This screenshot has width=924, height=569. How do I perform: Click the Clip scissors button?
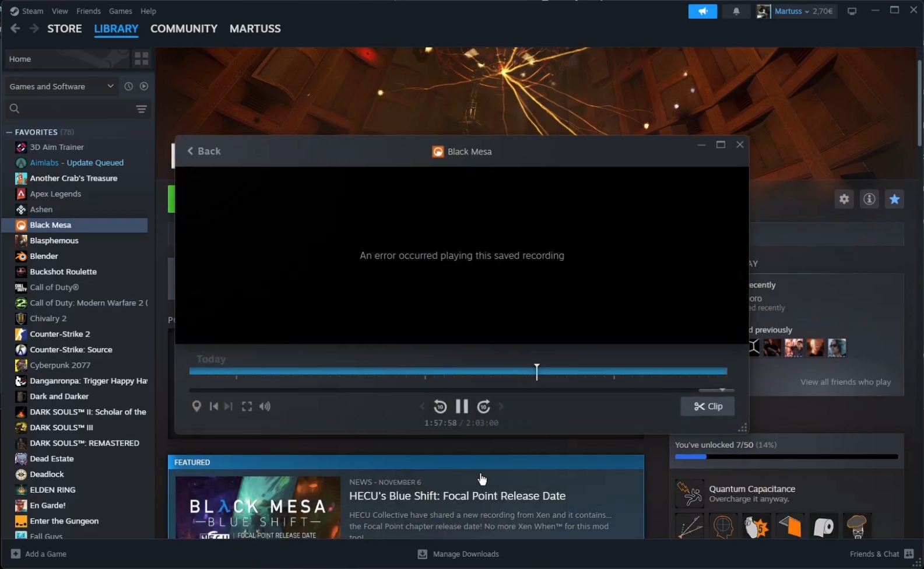pyautogui.click(x=708, y=406)
